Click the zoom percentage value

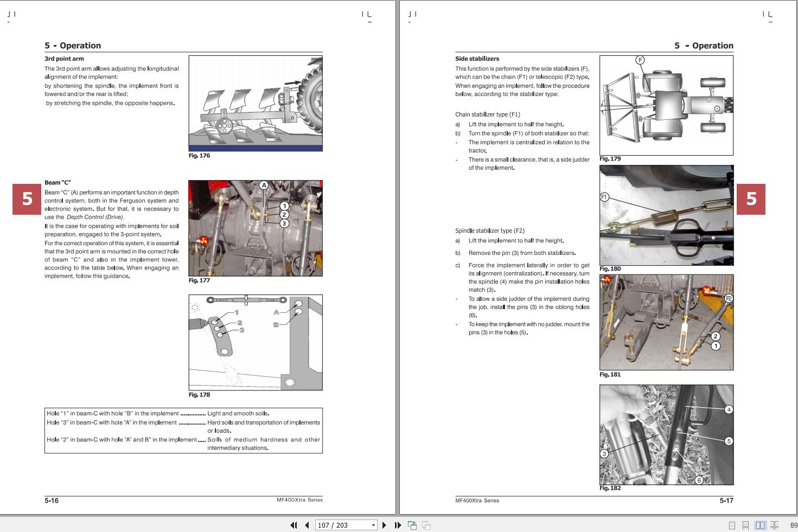pyautogui.click(x=793, y=525)
